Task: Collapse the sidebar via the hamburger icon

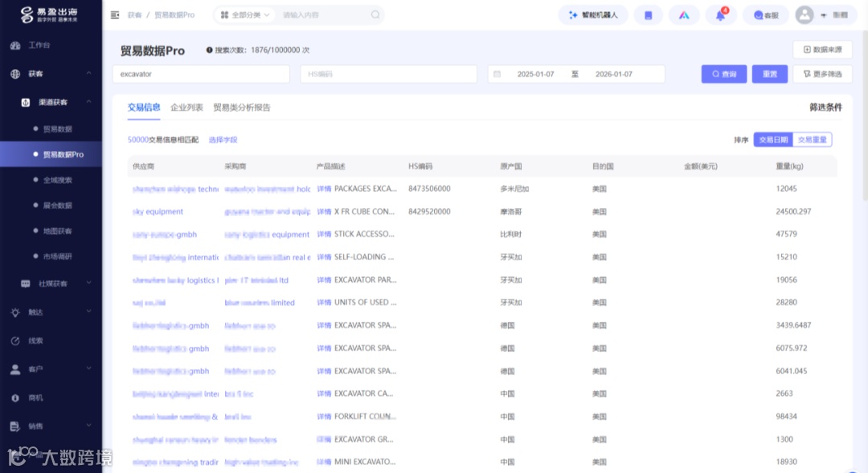Action: pos(115,15)
